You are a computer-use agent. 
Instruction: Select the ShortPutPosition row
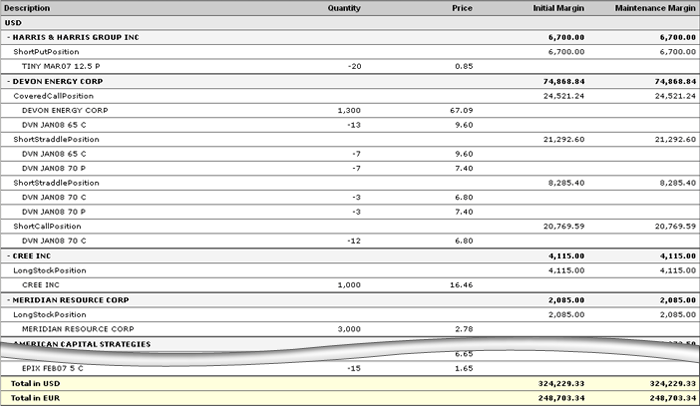(350, 52)
